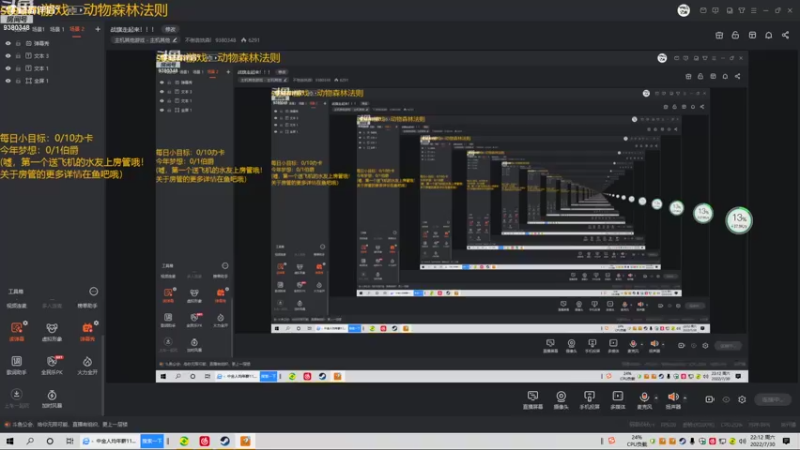Click the tray volume speaker icon
800x450 pixels.
pyautogui.click(x=742, y=441)
